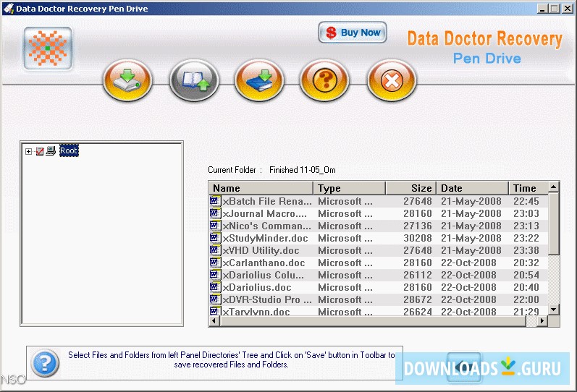The image size is (577, 392).
Task: Sort file list by Size column
Action: 410,188
